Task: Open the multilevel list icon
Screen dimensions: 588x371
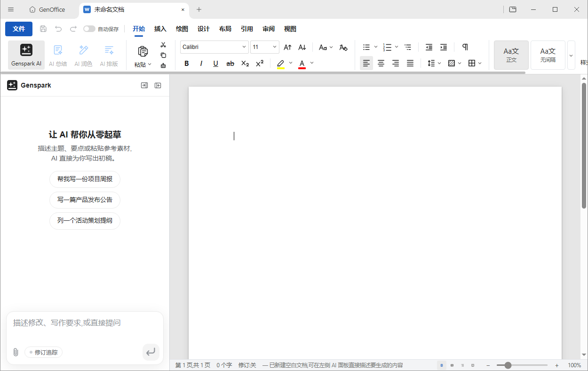Action: [x=408, y=47]
